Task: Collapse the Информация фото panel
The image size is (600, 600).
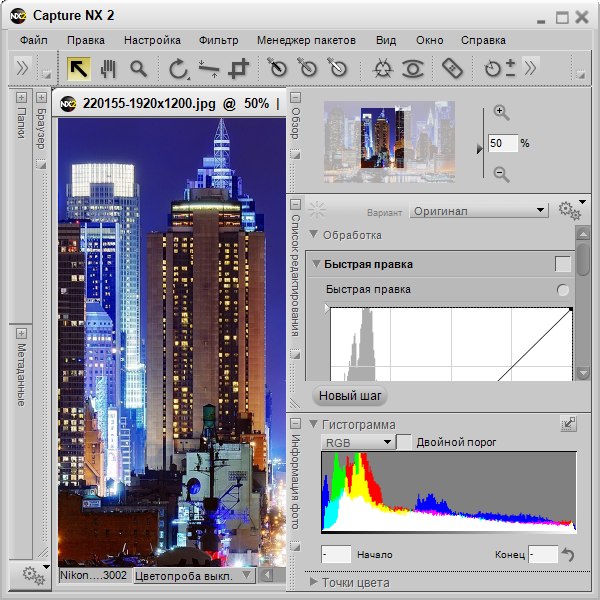Action: point(295,423)
